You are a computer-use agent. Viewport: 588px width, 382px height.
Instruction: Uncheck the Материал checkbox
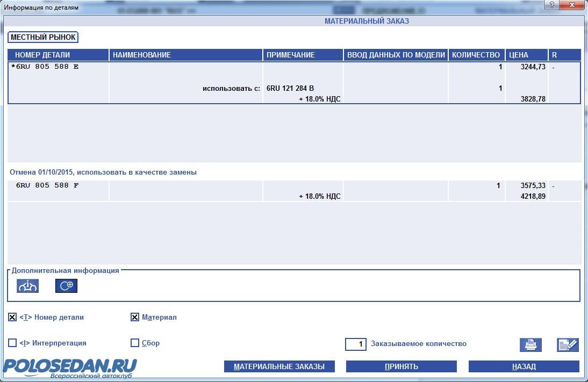135,318
